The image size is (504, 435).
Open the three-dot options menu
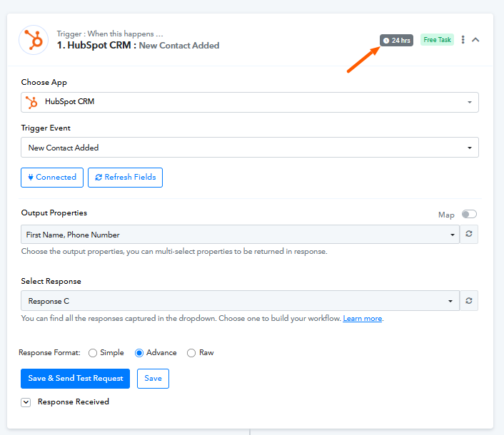tap(463, 40)
